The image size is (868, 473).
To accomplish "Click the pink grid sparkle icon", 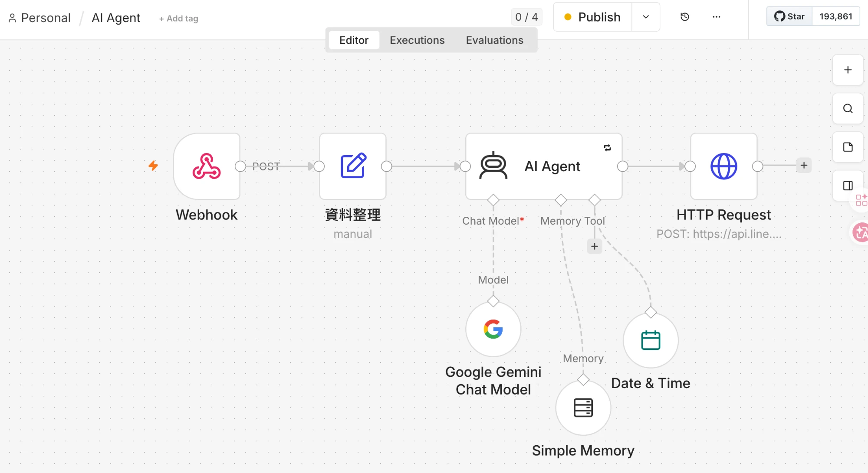I will [x=861, y=200].
